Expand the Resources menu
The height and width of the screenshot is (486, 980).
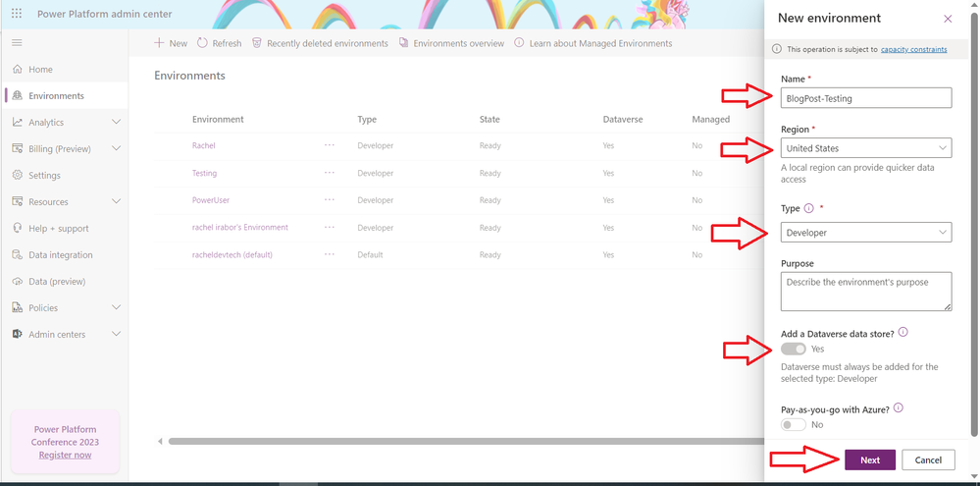(117, 201)
